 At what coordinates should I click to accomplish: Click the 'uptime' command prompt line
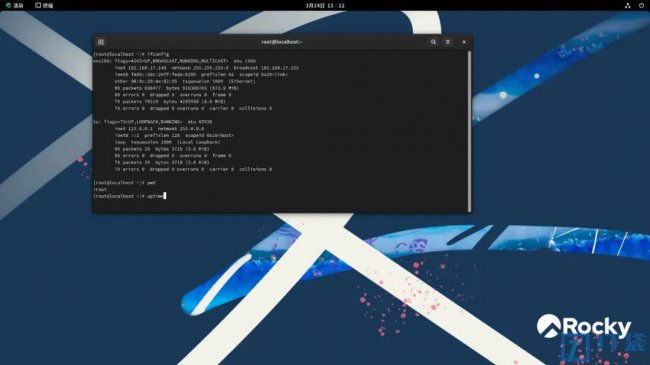(129, 196)
